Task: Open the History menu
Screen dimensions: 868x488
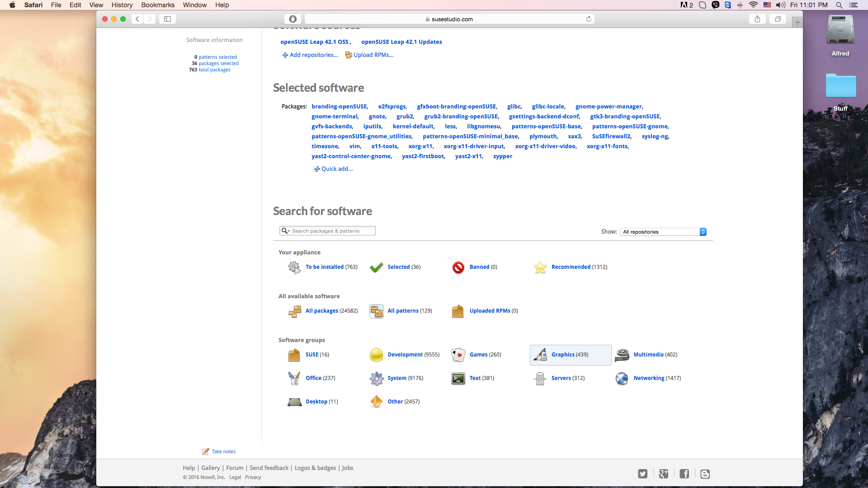Action: point(122,5)
